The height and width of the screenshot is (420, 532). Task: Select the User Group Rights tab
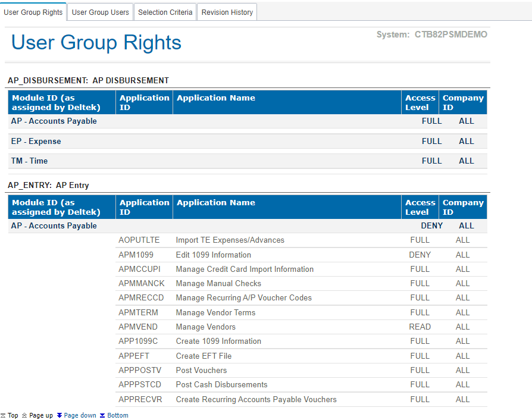[x=33, y=12]
